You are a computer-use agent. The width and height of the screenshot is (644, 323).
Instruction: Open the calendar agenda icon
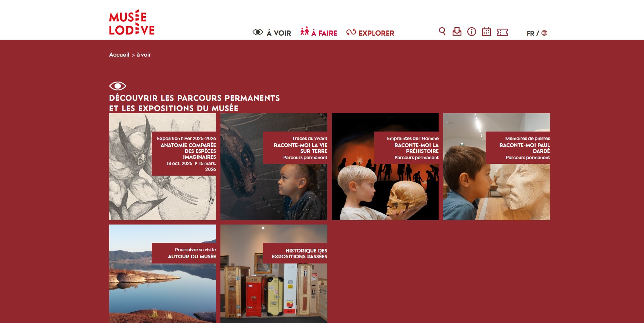coord(486,32)
